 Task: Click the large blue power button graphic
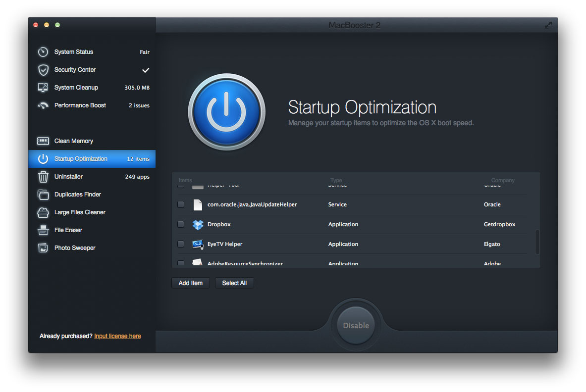coord(226,112)
